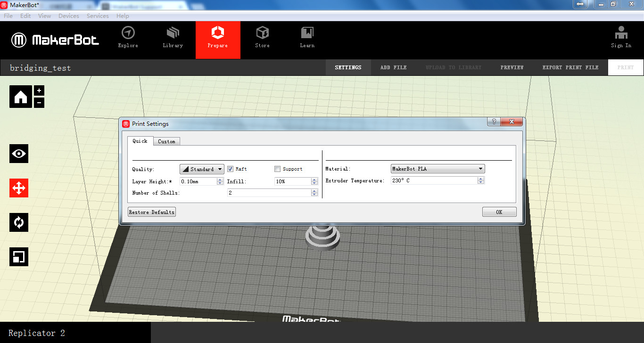
Task: Click the bridging_test file name
Action: tap(41, 68)
